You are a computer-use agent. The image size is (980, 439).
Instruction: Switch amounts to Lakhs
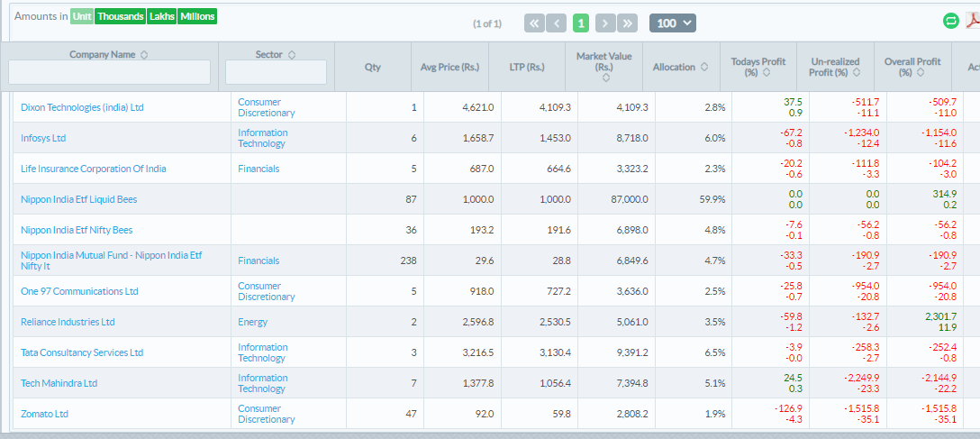(x=162, y=16)
